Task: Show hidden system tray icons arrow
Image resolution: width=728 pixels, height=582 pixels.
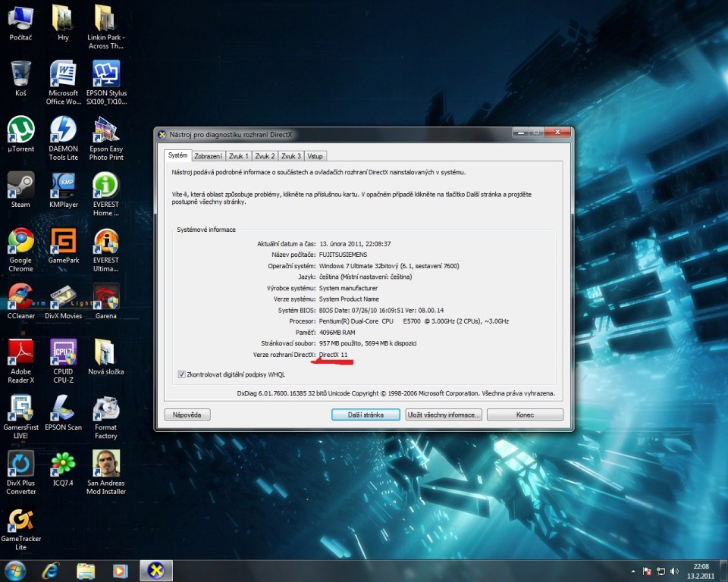Action: pyautogui.click(x=633, y=571)
